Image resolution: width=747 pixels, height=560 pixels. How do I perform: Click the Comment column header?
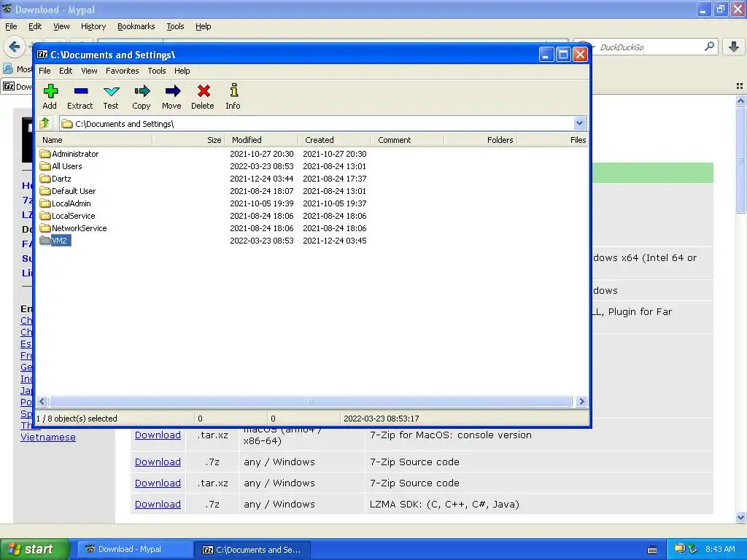(407, 140)
